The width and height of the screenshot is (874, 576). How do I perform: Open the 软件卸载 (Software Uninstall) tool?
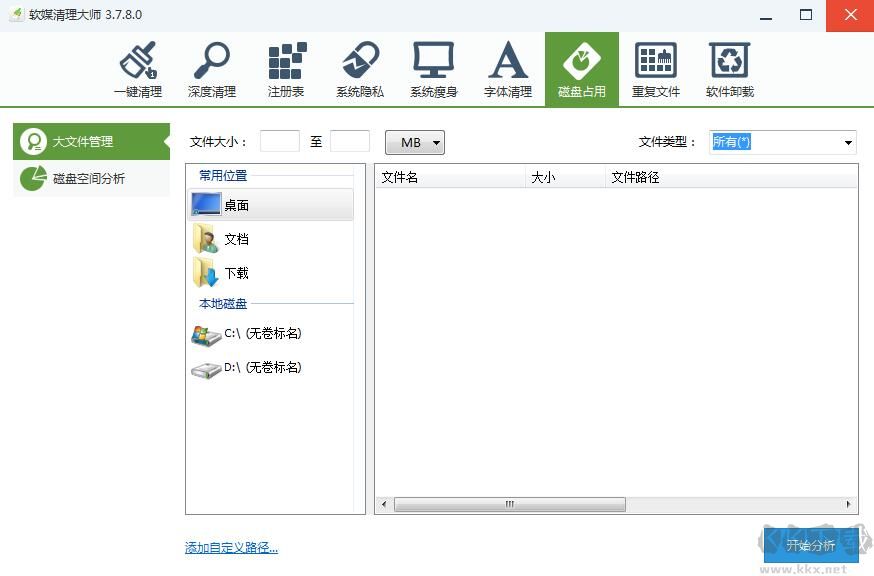click(x=729, y=68)
